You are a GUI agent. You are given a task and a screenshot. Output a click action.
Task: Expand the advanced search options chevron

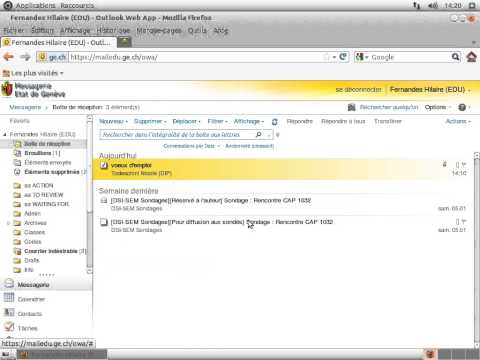tap(278, 135)
